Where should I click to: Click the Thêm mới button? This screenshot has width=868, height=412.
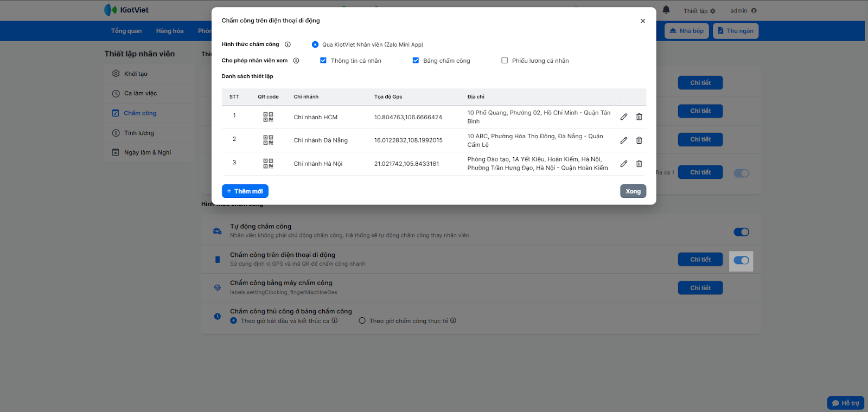click(245, 191)
